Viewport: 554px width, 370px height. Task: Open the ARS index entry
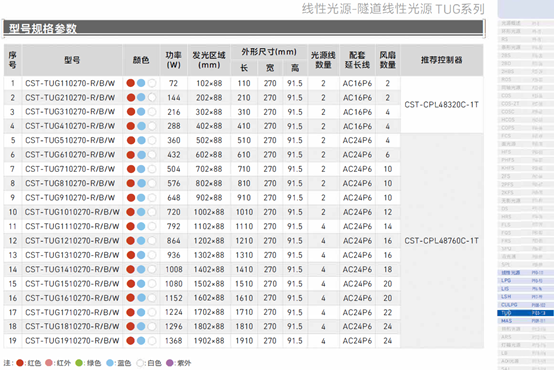[x=525, y=337]
